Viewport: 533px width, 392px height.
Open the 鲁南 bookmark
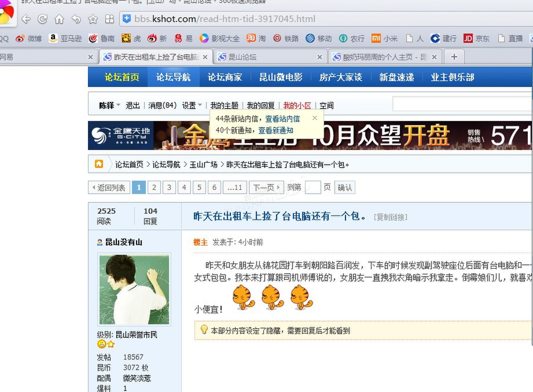click(102, 38)
